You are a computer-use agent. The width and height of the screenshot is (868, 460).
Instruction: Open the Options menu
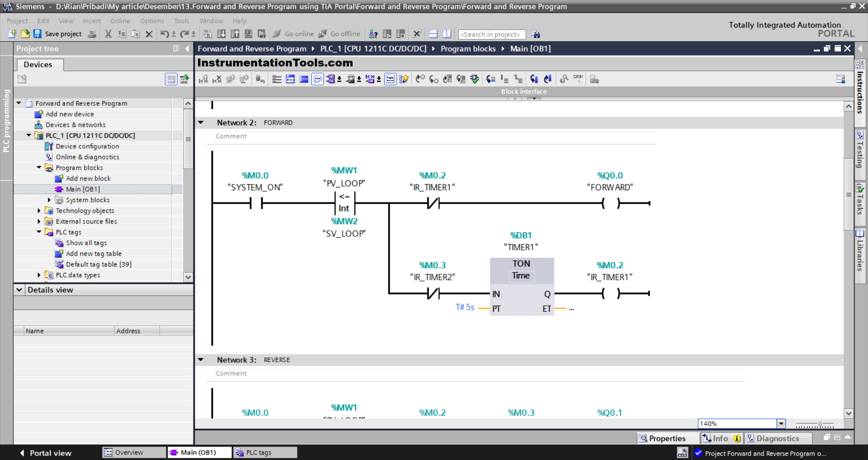point(152,21)
